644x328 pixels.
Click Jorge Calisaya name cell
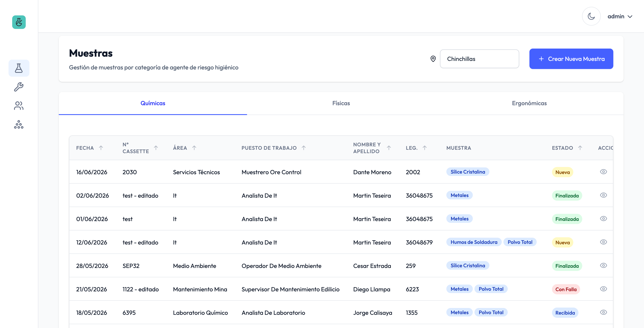(372, 313)
